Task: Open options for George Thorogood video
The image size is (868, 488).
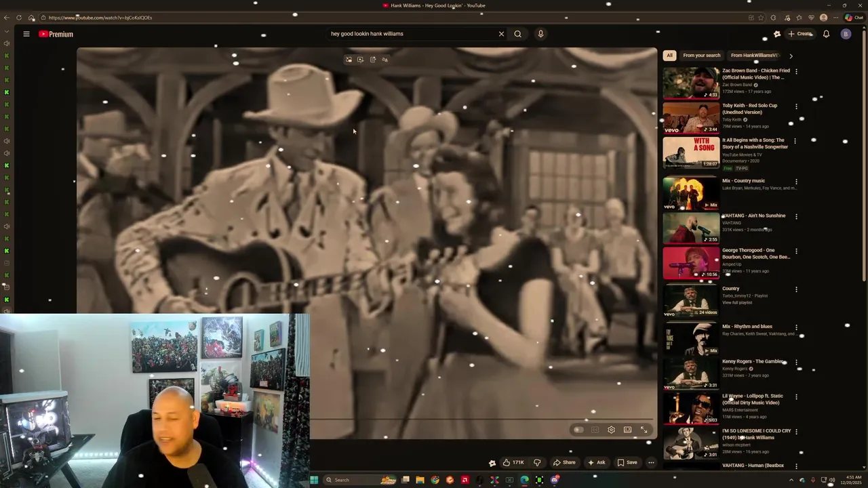Action: point(796,251)
